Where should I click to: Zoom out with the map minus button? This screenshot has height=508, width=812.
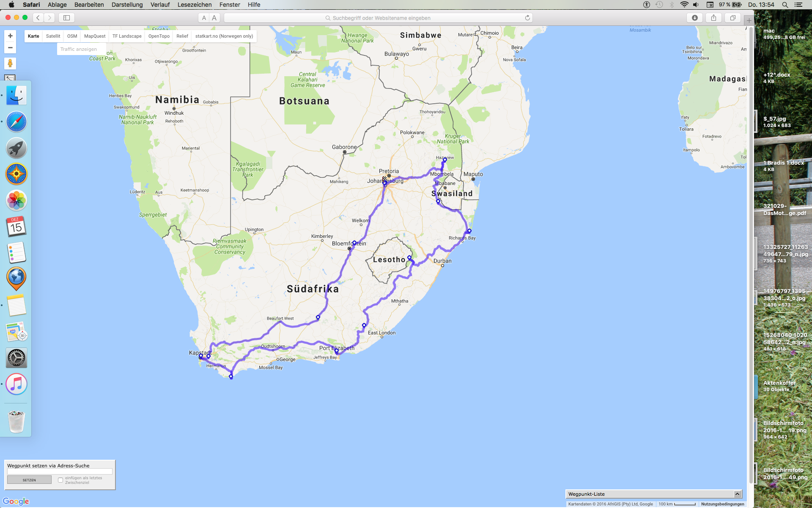(x=10, y=47)
